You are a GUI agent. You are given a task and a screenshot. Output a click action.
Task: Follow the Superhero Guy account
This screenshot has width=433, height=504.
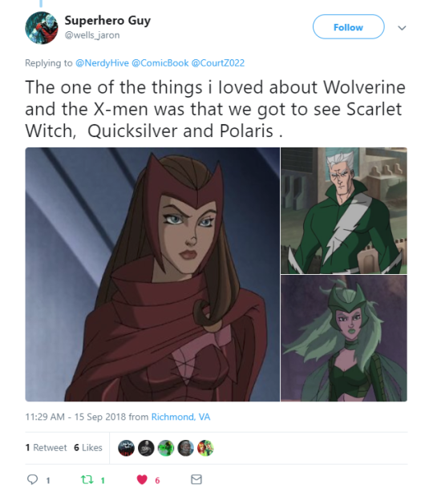click(348, 27)
